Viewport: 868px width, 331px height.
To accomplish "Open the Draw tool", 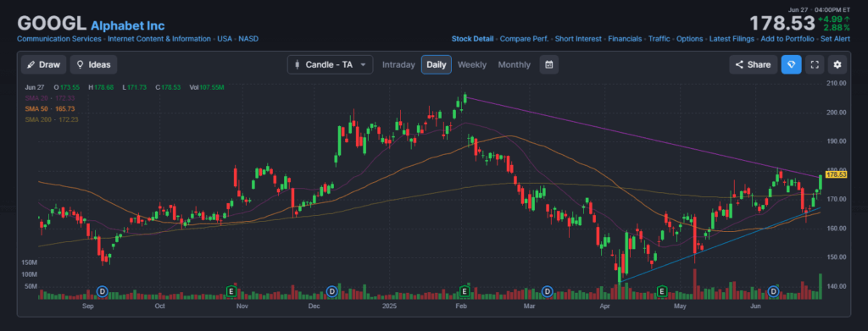I will point(44,64).
